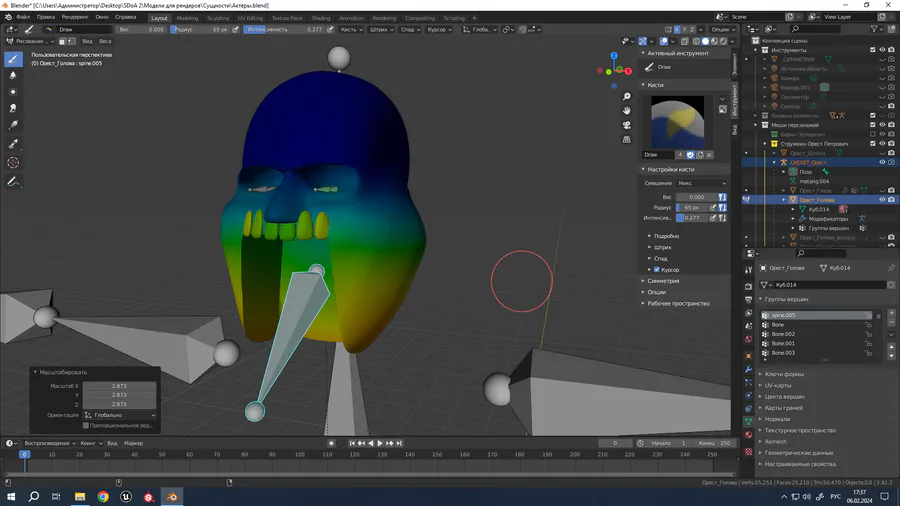Screen dimensions: 900x506
Task: Open the Веса menu in viewport header
Action: [x=105, y=41]
